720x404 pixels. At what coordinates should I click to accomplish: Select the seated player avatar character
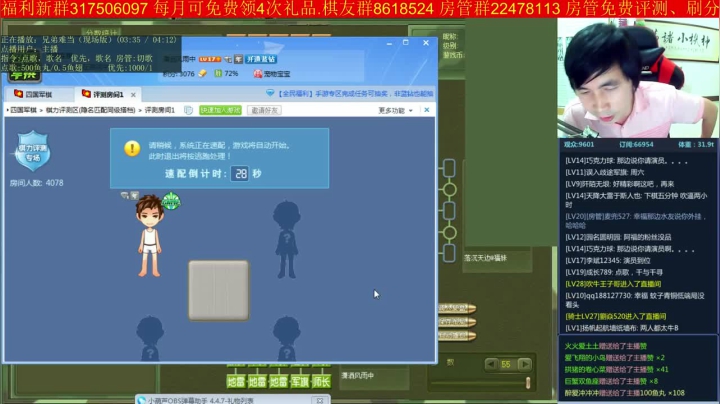(150, 236)
